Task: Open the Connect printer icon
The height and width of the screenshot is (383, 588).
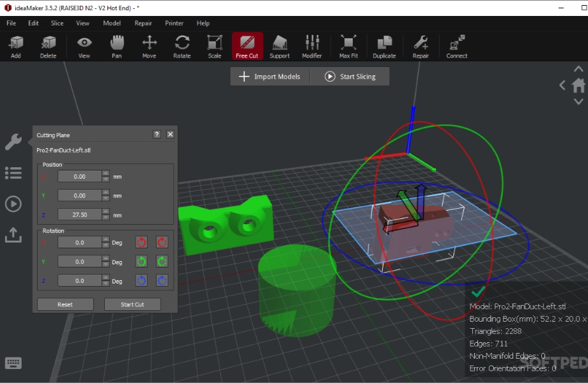Action: [456, 46]
